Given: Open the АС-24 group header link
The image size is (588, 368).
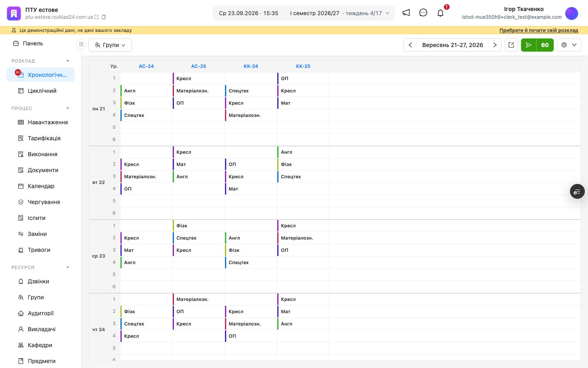Looking at the screenshot, I should 146,66.
